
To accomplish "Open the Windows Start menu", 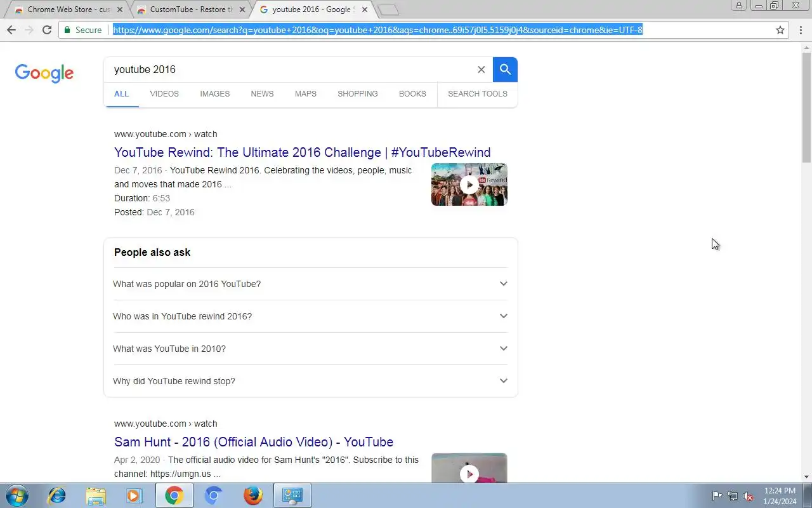I will pyautogui.click(x=16, y=495).
